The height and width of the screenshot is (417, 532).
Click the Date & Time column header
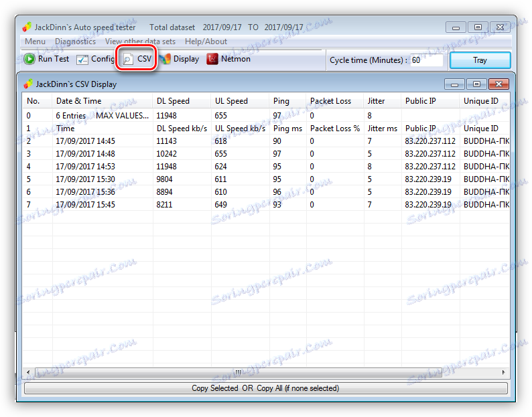tap(102, 101)
